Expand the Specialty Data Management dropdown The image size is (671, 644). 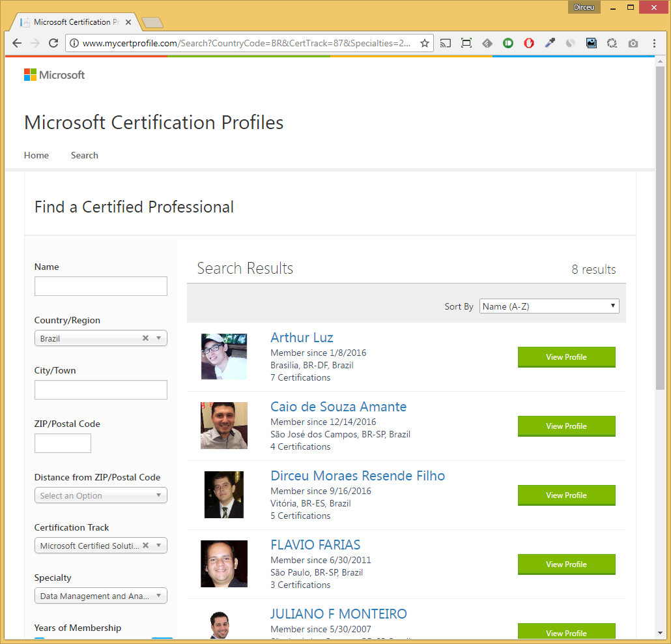pyautogui.click(x=100, y=596)
